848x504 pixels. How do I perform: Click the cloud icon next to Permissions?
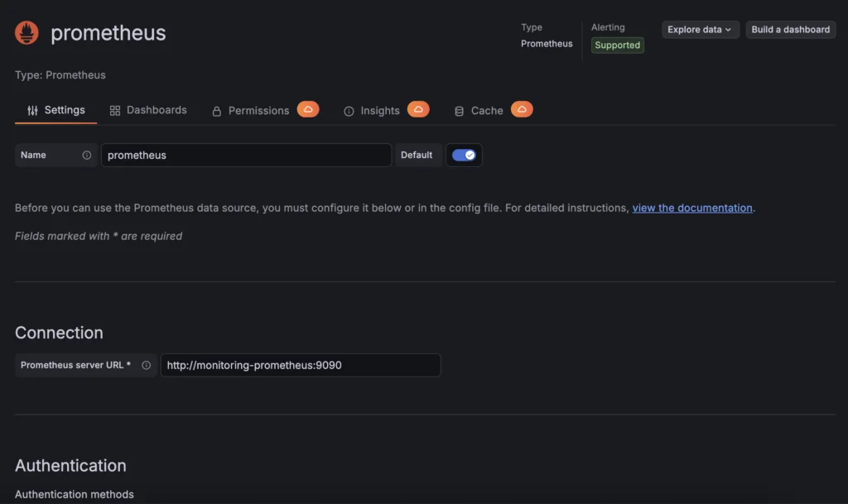pos(308,109)
